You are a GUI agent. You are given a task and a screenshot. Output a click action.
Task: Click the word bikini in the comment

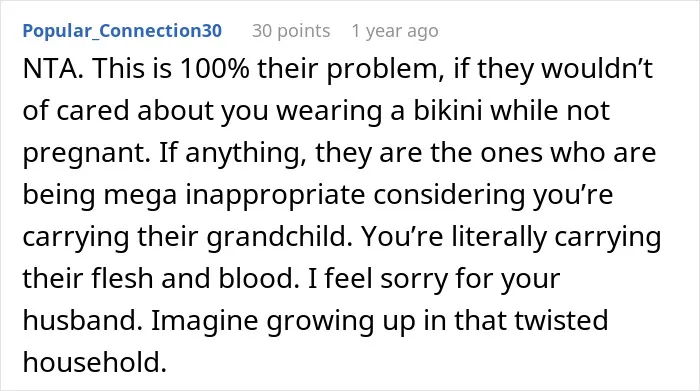[448, 110]
